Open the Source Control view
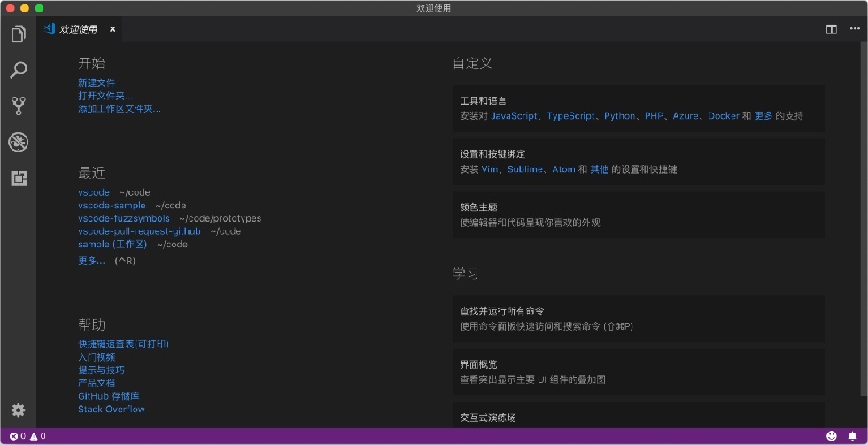This screenshot has width=868, height=445. 19,105
